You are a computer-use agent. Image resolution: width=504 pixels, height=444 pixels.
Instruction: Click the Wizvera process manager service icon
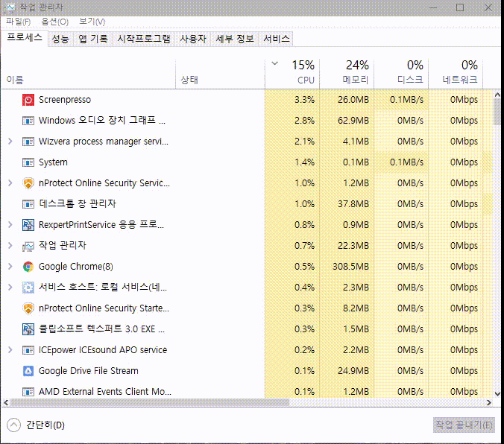28,142
